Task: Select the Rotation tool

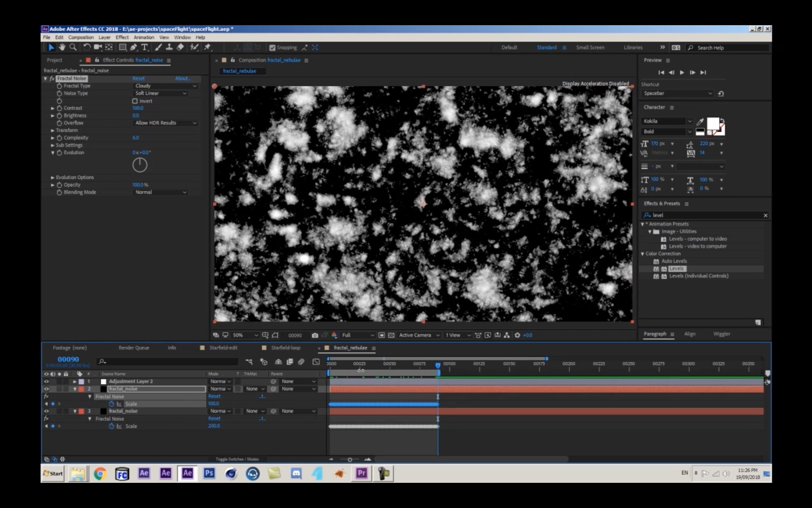Action: point(87,47)
